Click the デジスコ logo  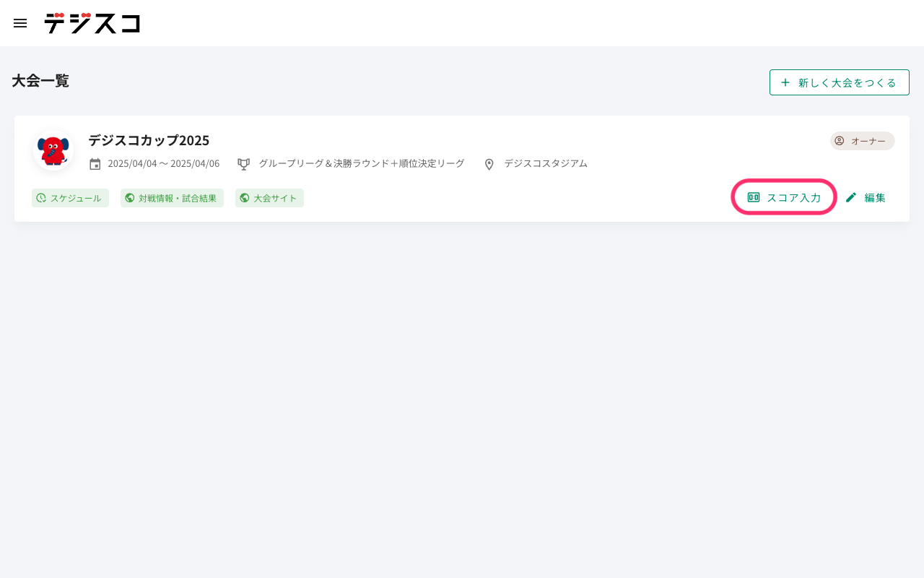[92, 23]
